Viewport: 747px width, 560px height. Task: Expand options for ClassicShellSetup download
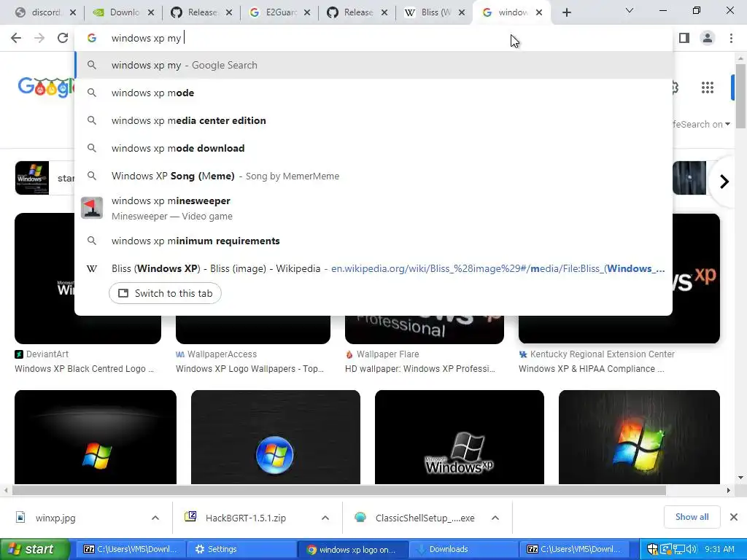coord(495,518)
